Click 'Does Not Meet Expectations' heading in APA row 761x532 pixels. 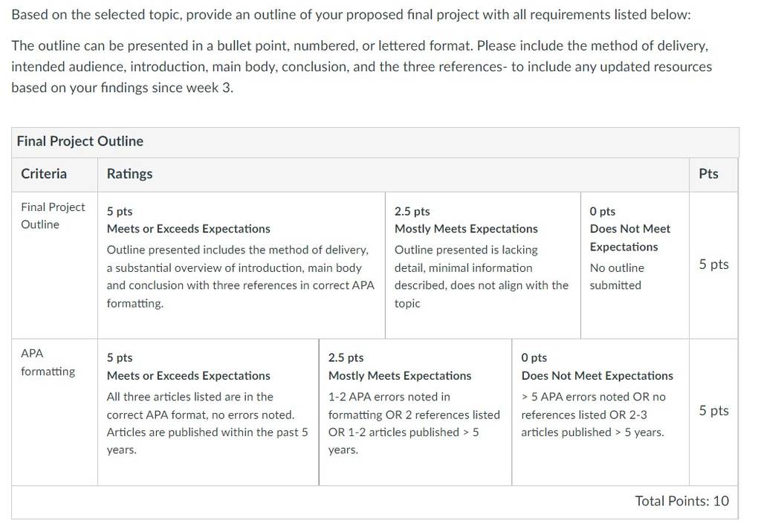(597, 376)
